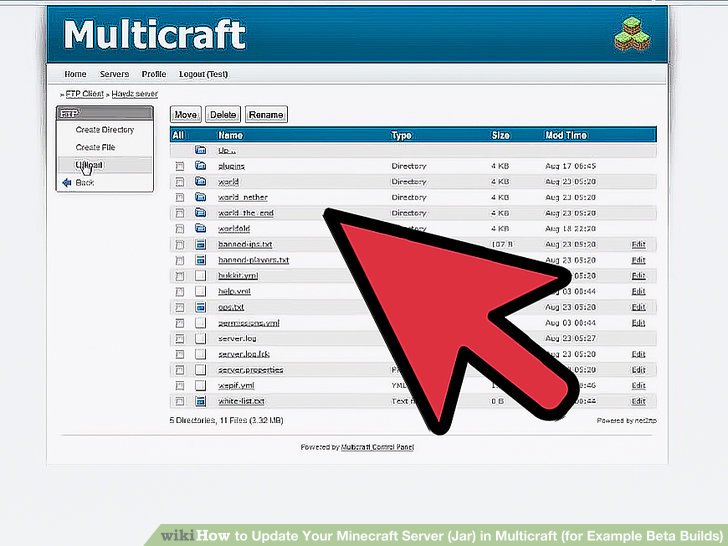Check the server.properties checkbox
The width and height of the screenshot is (728, 546).
coord(180,370)
